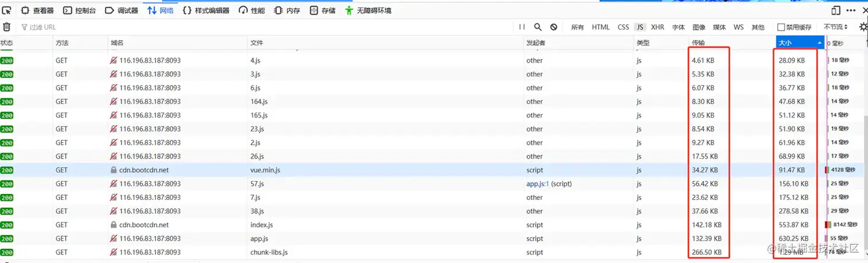Toggle the 图像 images filter
Image resolution: width=868 pixels, height=263 pixels.
pos(699,27)
